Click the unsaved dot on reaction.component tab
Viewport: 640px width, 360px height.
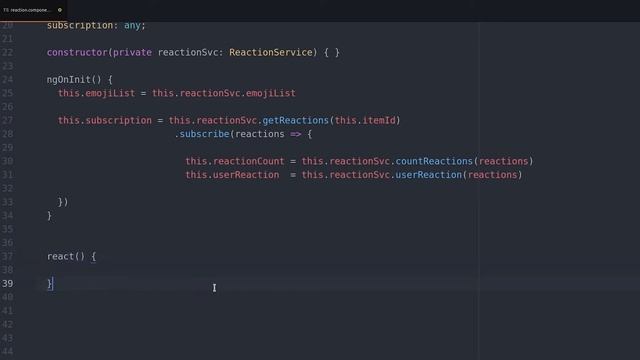60,10
